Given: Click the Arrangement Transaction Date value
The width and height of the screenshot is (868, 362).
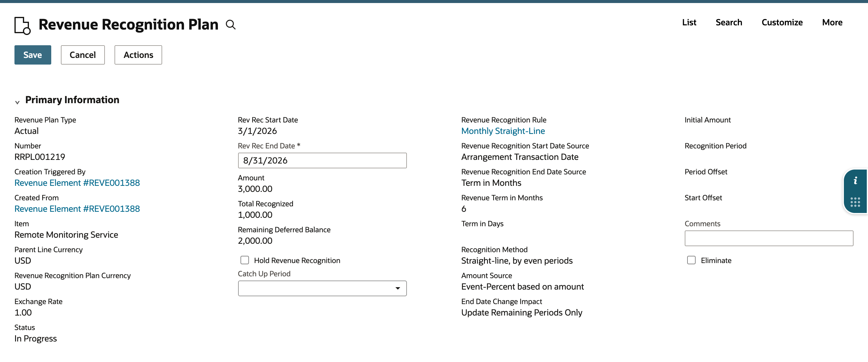Looking at the screenshot, I should point(520,157).
